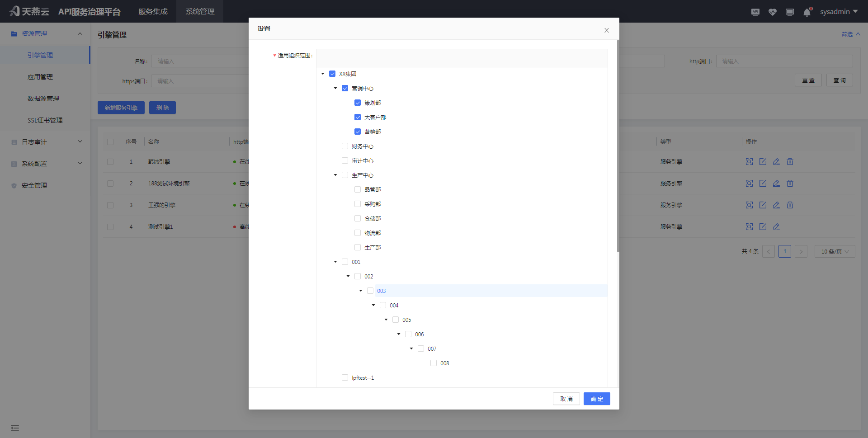Open the heartbeat health monitor icon
Image resolution: width=868 pixels, height=438 pixels.
tap(772, 12)
